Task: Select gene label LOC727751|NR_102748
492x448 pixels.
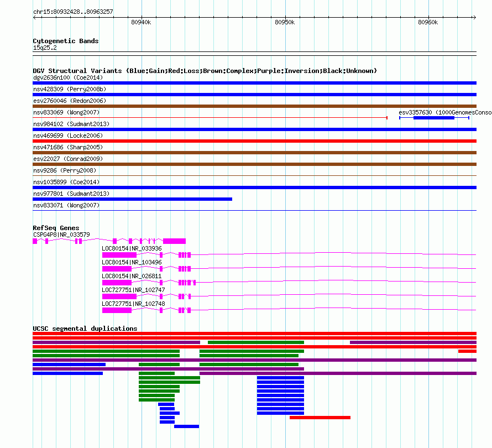Action: 133,304
